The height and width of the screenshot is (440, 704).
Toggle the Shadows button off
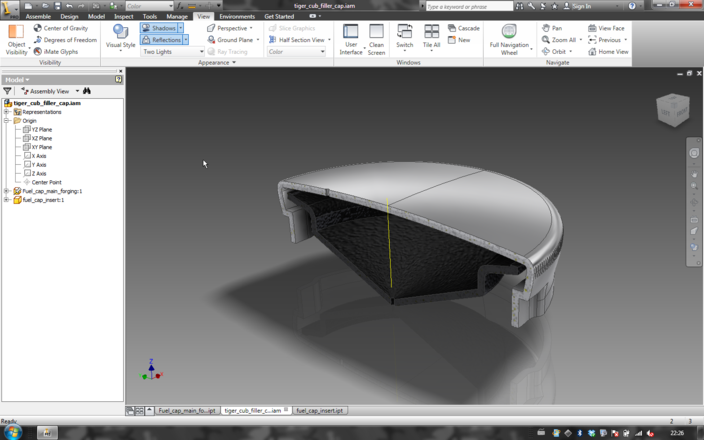[x=159, y=28]
